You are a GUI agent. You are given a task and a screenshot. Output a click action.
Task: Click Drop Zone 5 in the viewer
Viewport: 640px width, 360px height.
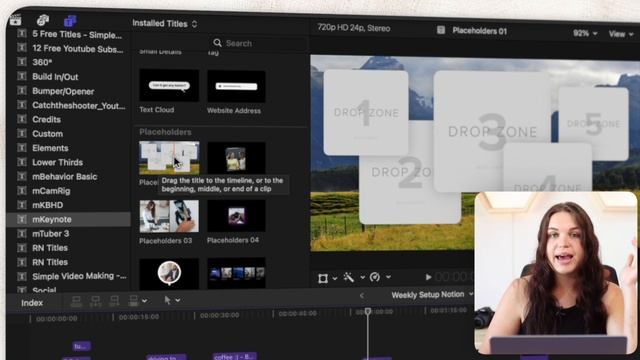(x=593, y=123)
